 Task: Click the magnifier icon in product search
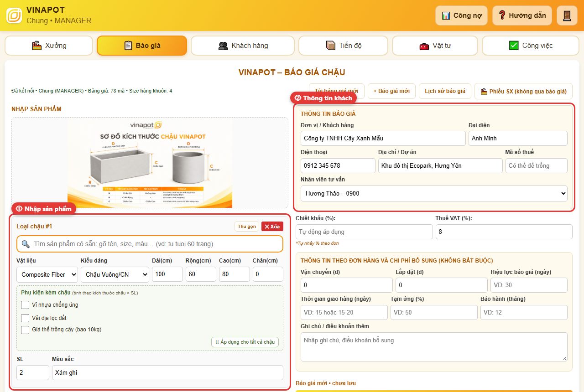[26, 244]
